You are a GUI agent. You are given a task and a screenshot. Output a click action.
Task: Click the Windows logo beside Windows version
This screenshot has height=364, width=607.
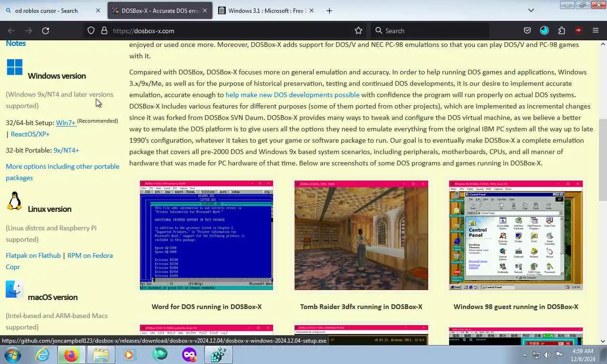click(15, 67)
